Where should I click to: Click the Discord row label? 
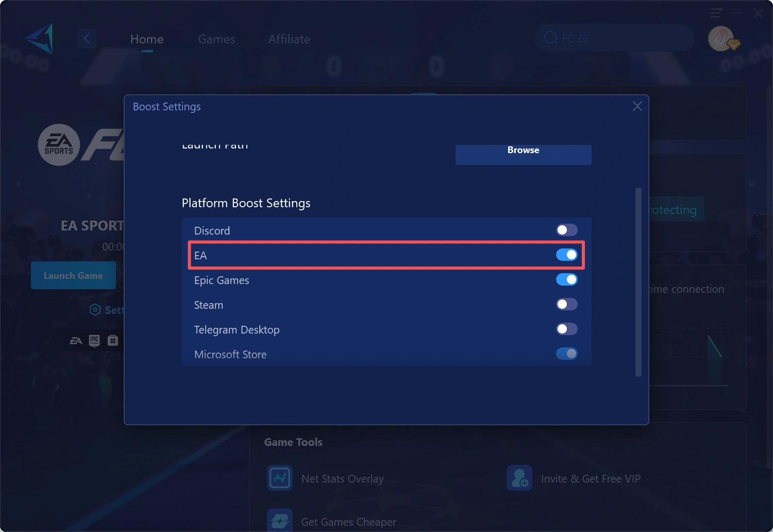[212, 231]
